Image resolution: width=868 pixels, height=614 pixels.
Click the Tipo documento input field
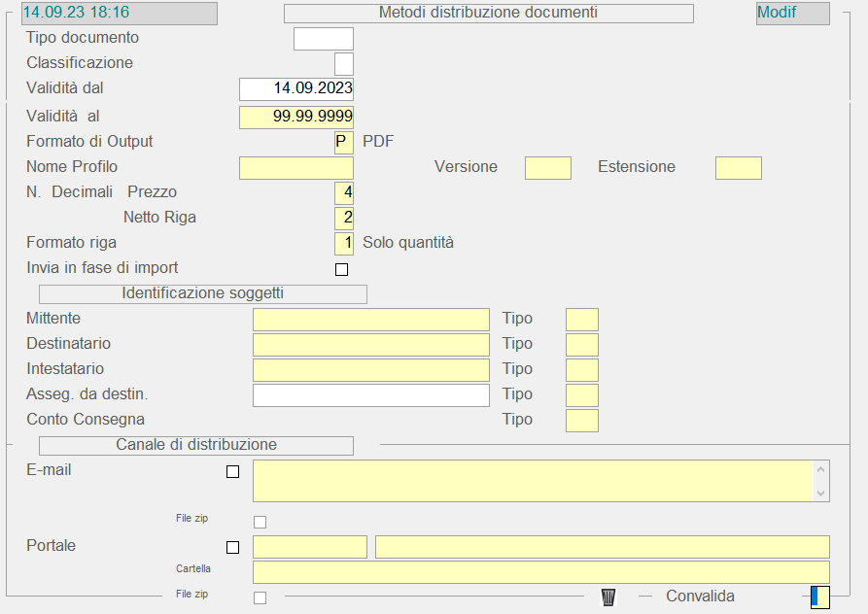[x=323, y=39]
